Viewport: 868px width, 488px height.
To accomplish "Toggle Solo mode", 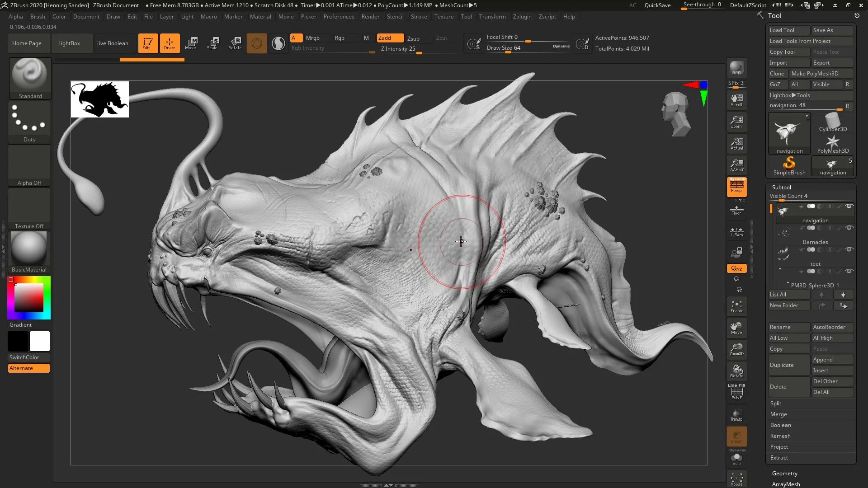I will point(736,458).
